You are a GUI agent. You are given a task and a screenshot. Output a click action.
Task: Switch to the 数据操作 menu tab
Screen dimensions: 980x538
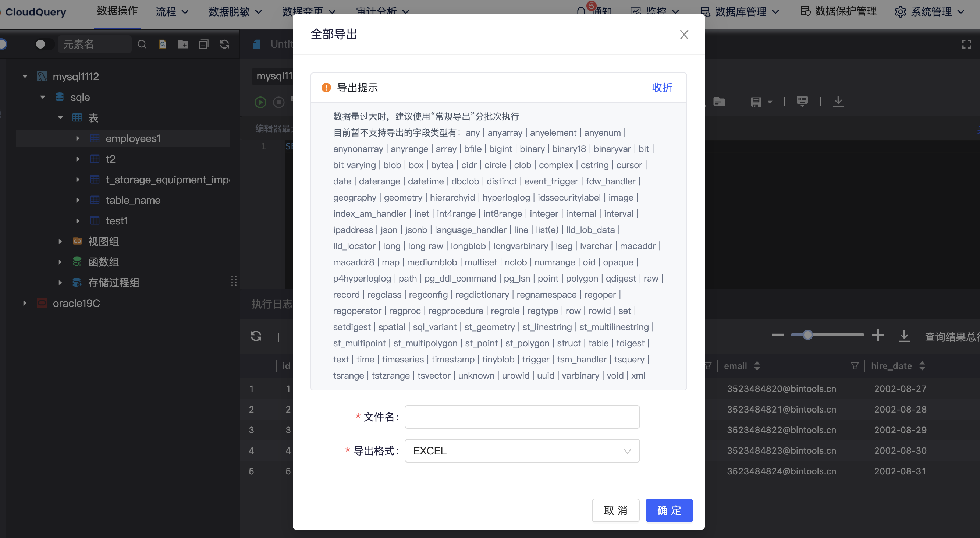point(117,11)
